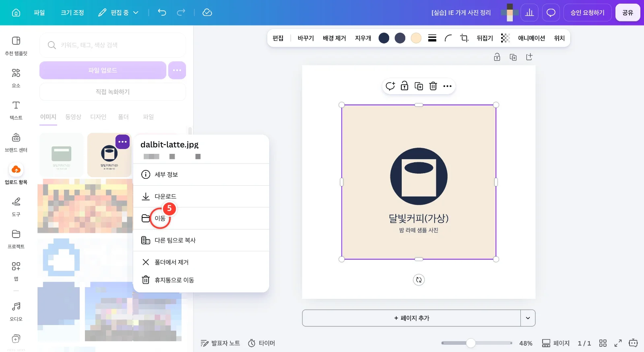Click 바꾸기 in image toolbar
This screenshot has width=644, height=352.
305,38
